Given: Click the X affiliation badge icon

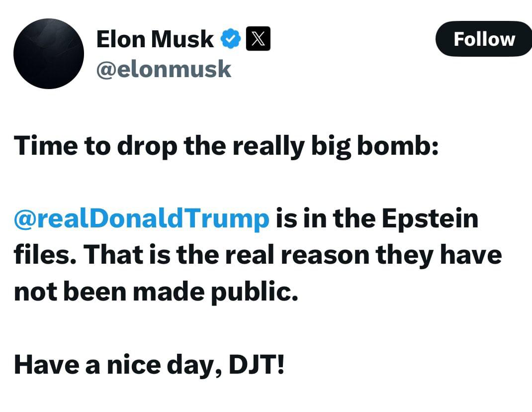Looking at the screenshot, I should (x=259, y=39).
